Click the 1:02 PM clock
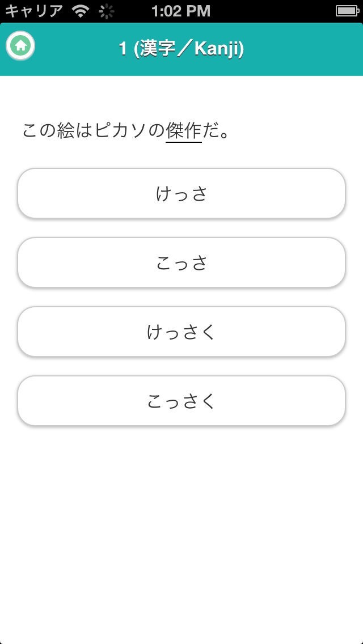The image size is (363, 644). 181,11
